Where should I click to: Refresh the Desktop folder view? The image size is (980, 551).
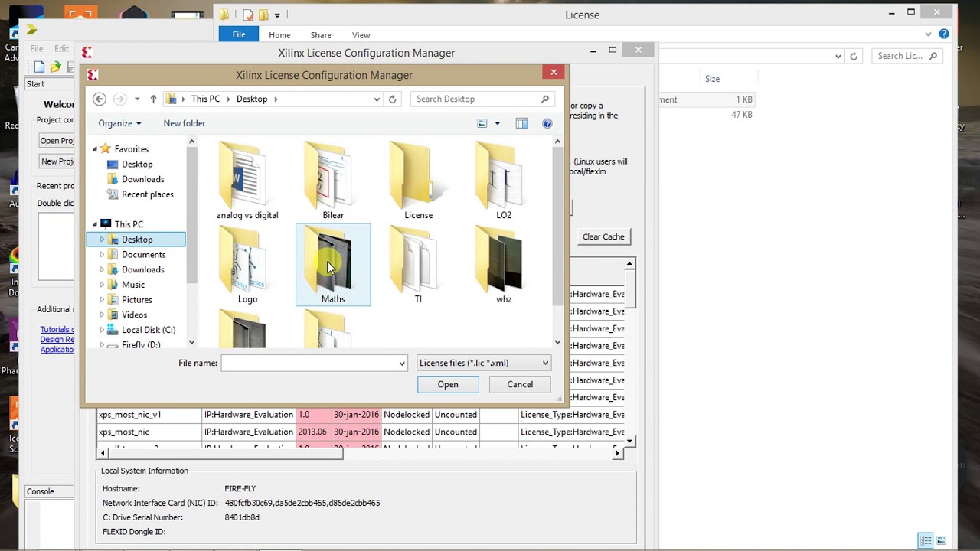coord(392,99)
